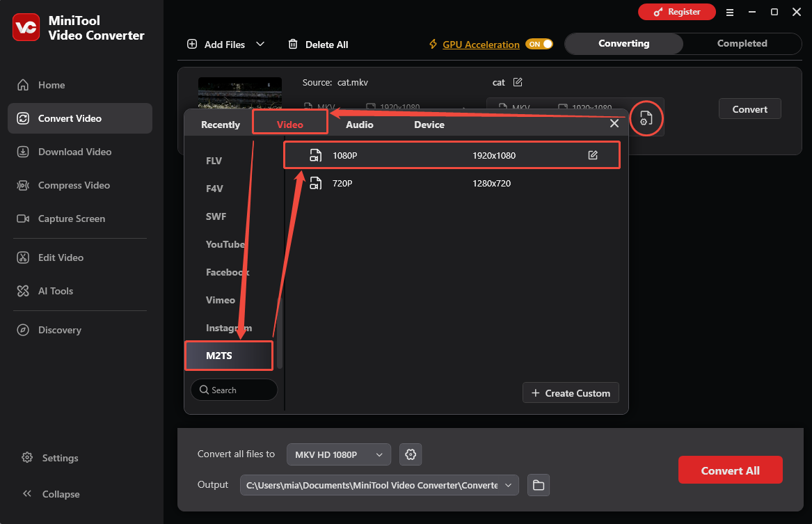Image resolution: width=812 pixels, height=524 pixels.
Task: Open conversion settings gear beside MKV HD 1080P
Action: point(411,454)
